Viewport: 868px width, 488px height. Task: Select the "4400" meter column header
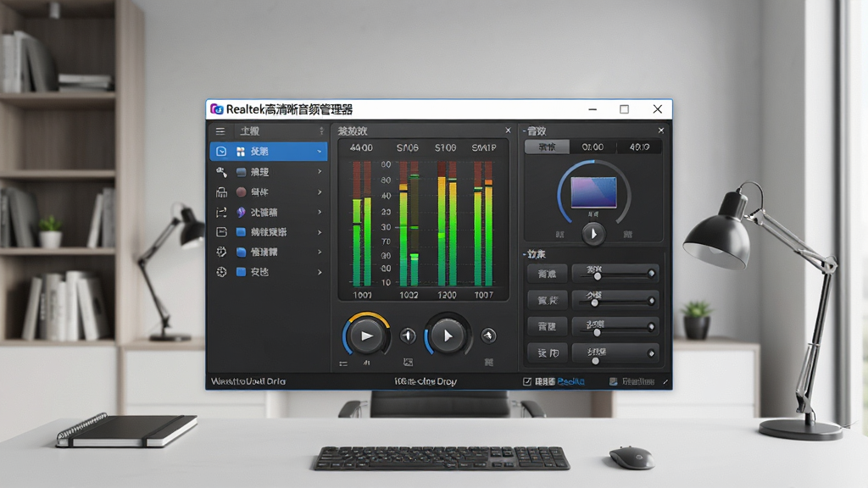point(361,147)
